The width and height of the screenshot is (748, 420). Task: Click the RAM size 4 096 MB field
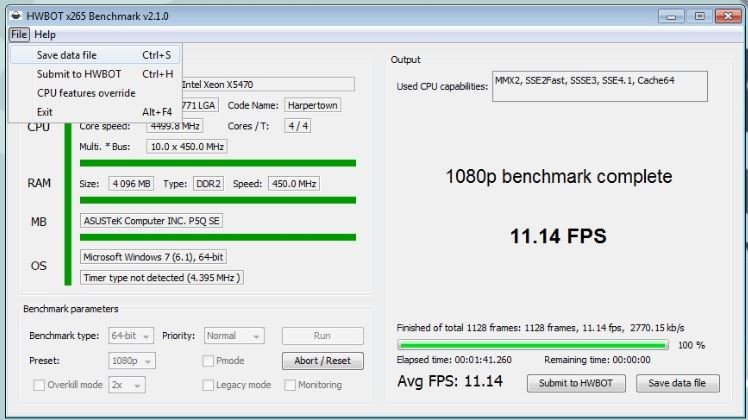131,184
